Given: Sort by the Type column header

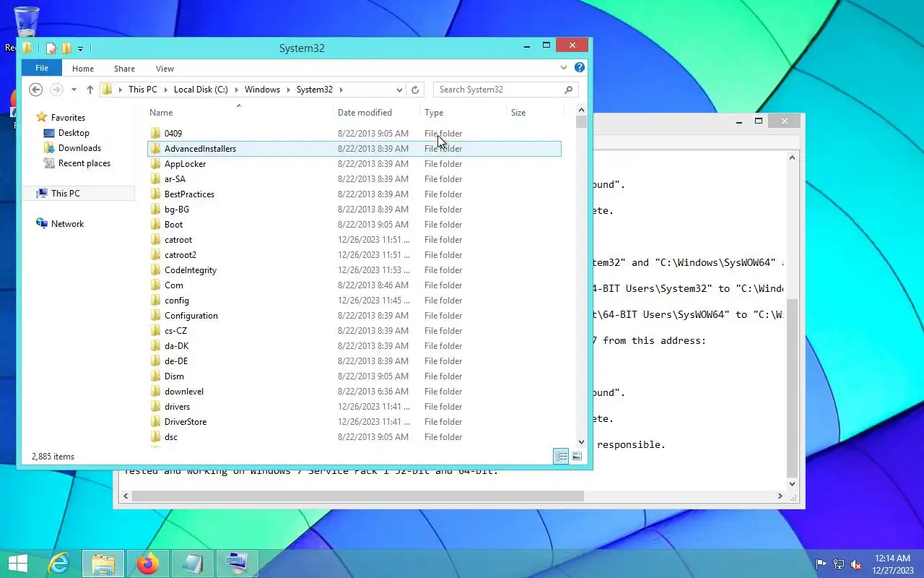Looking at the screenshot, I should [463, 113].
